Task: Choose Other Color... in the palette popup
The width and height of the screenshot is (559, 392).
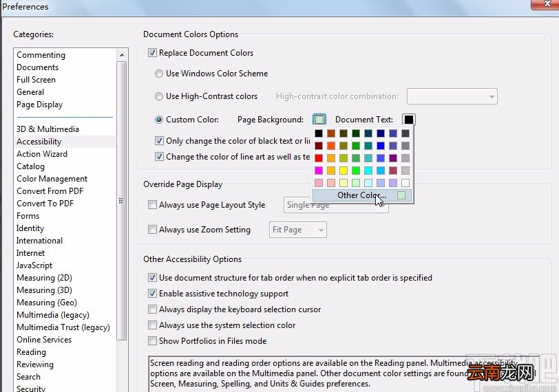Action: coord(362,195)
